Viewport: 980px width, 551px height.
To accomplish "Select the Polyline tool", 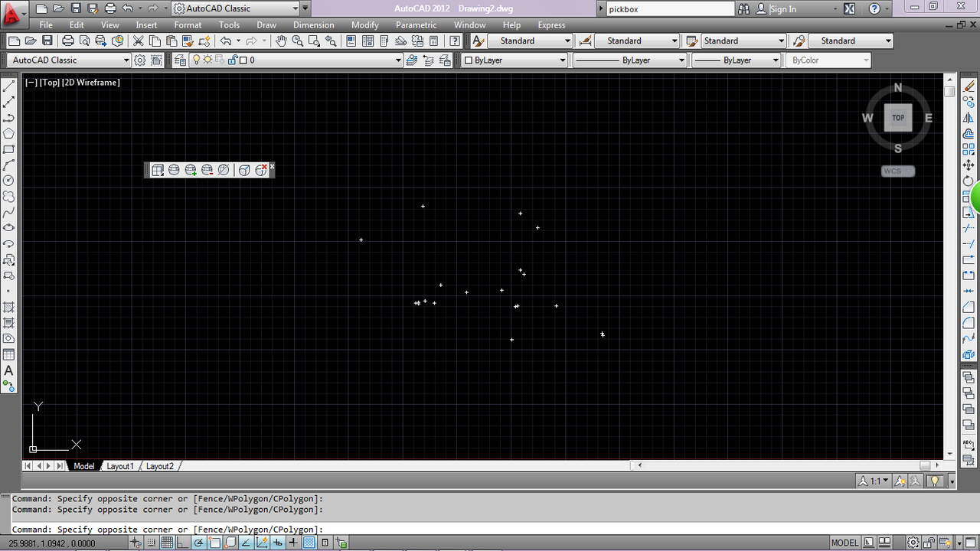I will [9, 118].
